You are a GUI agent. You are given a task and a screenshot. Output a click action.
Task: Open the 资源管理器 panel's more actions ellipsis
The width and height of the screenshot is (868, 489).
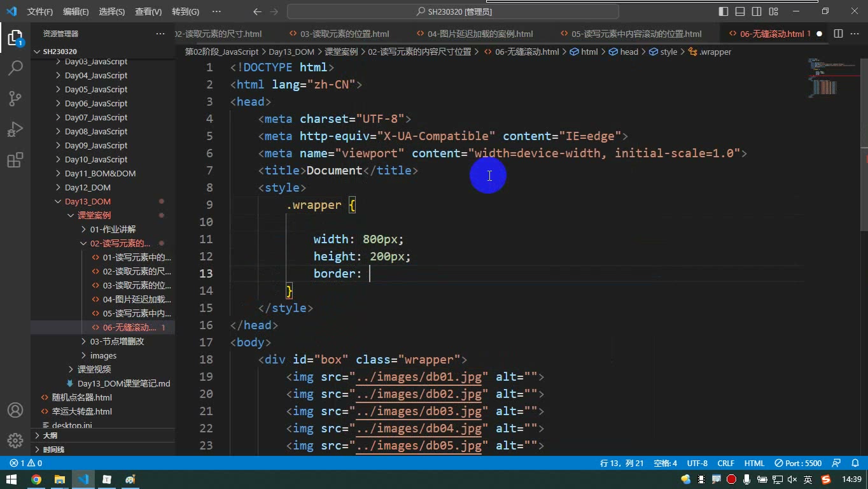pos(160,34)
